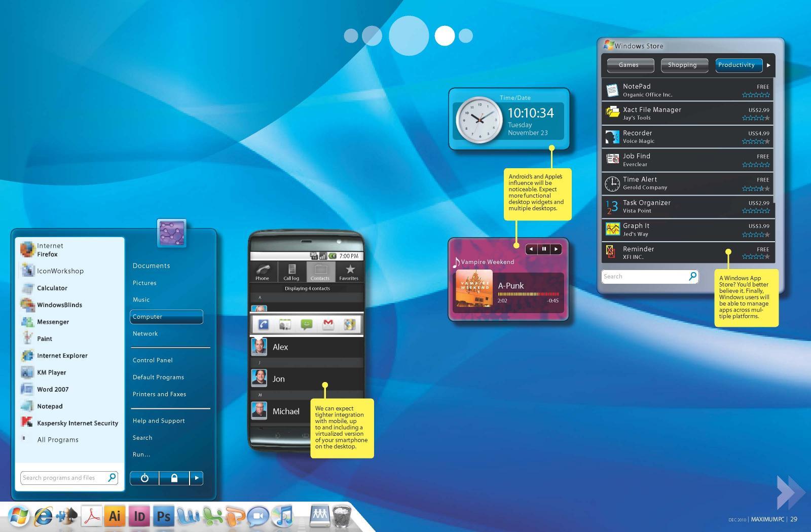Open Photoshop from the dock
The width and height of the screenshot is (811, 532).
(163, 516)
